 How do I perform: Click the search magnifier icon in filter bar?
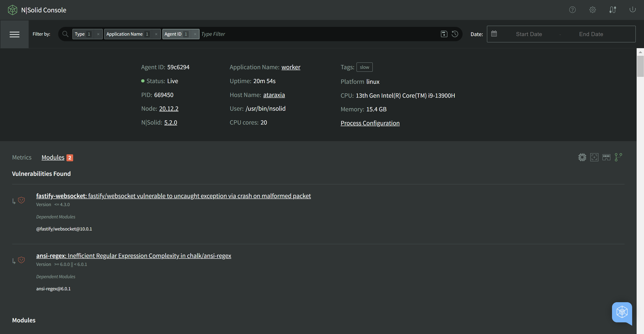coord(65,34)
